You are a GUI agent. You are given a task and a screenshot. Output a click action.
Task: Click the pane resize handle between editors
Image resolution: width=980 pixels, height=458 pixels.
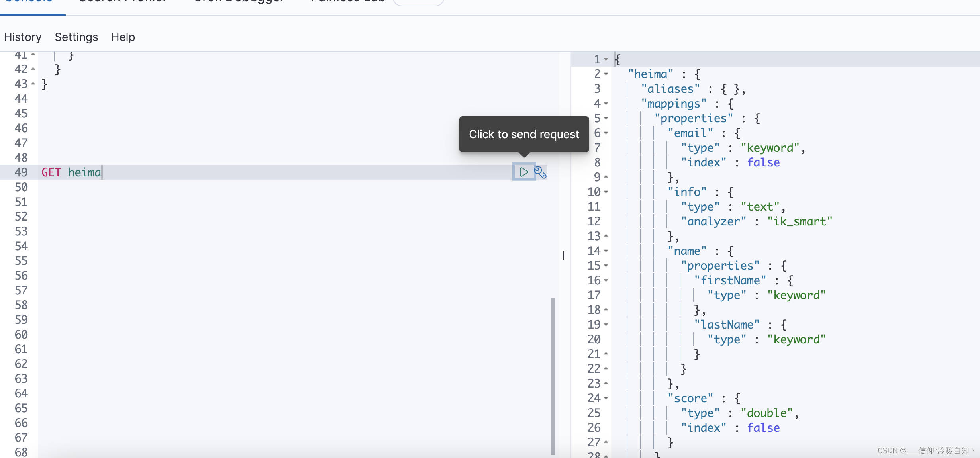[564, 255]
